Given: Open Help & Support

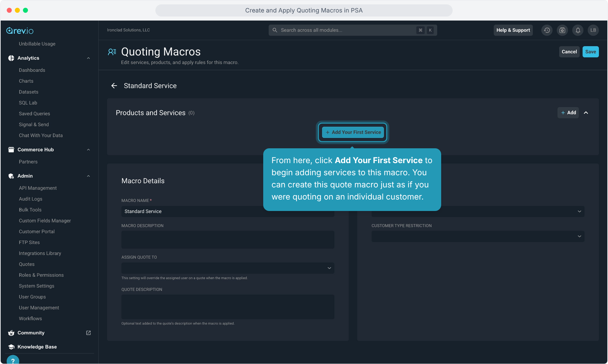Looking at the screenshot, I should (x=513, y=30).
